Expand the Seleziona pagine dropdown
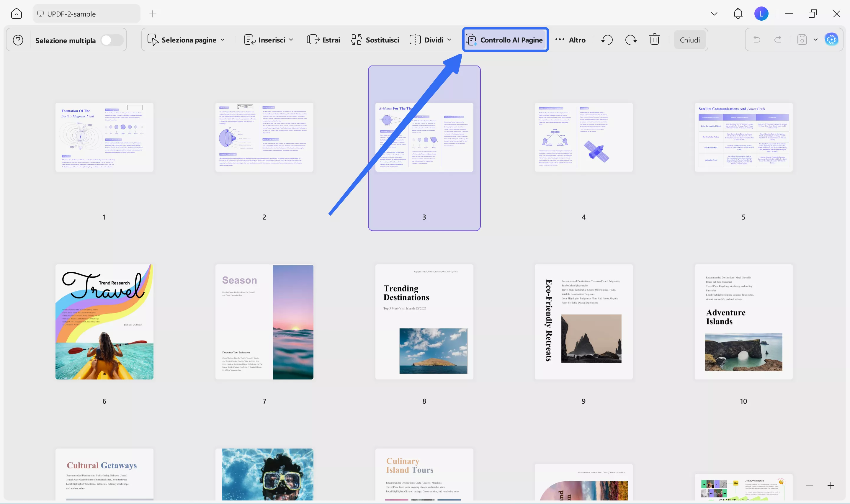This screenshot has width=850, height=504. pyautogui.click(x=223, y=40)
